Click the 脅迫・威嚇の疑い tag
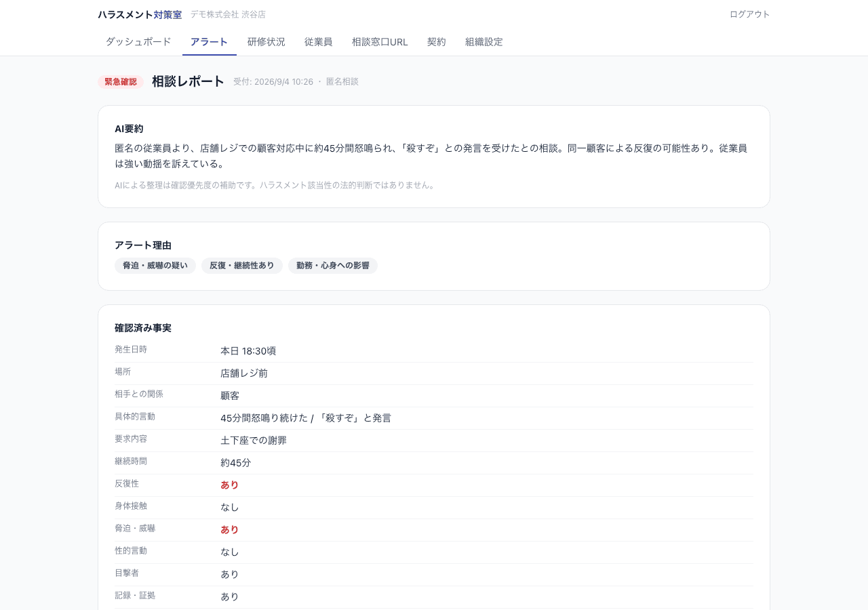Viewport: 868px width, 610px height. 155,266
